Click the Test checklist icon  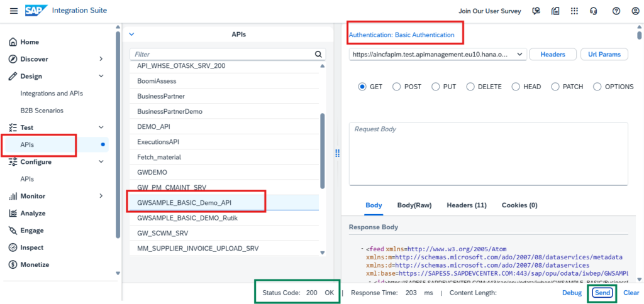[13, 128]
